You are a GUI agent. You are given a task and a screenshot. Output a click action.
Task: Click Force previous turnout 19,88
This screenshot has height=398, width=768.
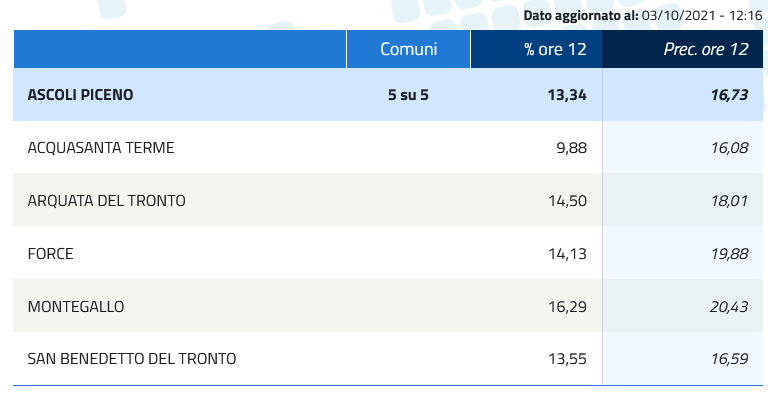click(x=729, y=254)
